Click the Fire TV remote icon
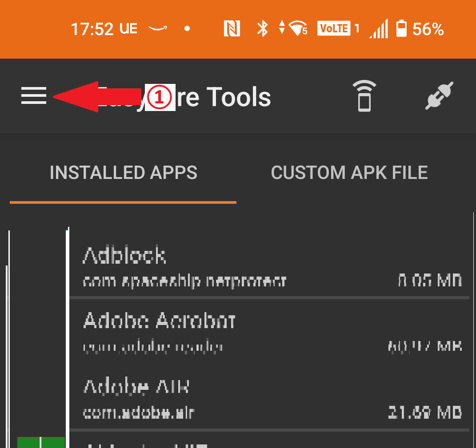 [x=364, y=96]
